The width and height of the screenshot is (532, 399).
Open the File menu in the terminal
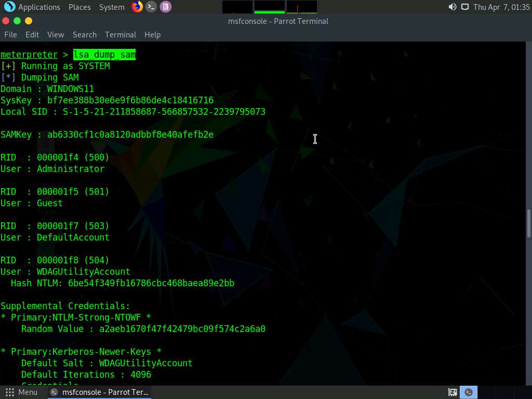(10, 34)
